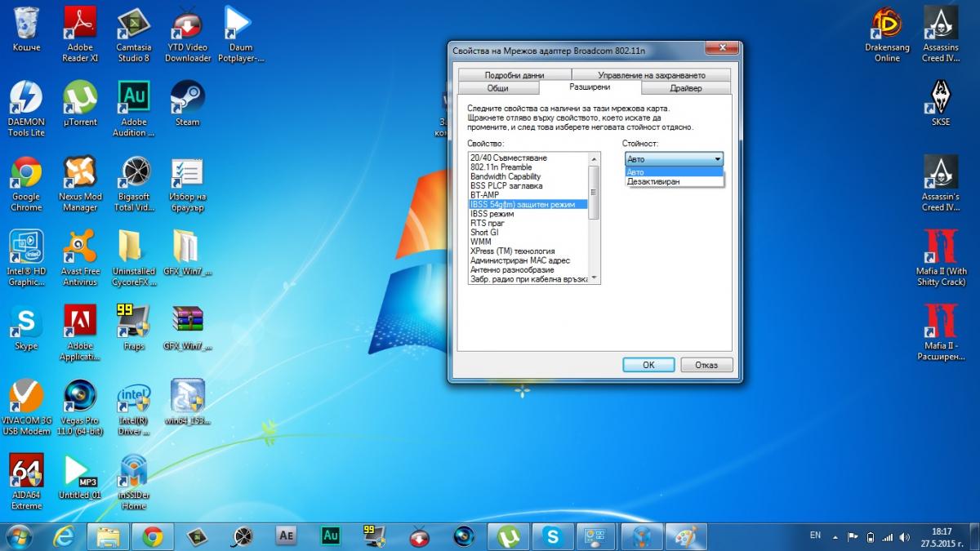Open the AIDA64 Extreme shortcut
This screenshot has height=551, width=980.
tap(26, 482)
